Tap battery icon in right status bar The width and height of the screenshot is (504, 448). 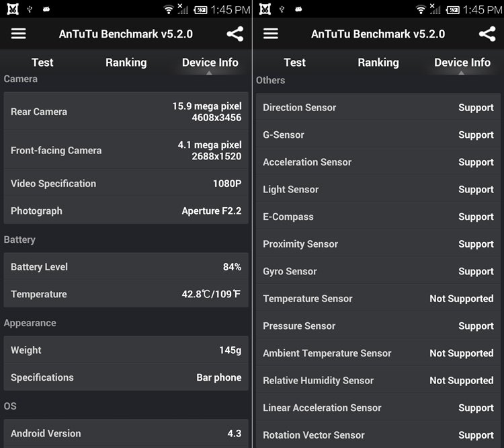[452, 10]
